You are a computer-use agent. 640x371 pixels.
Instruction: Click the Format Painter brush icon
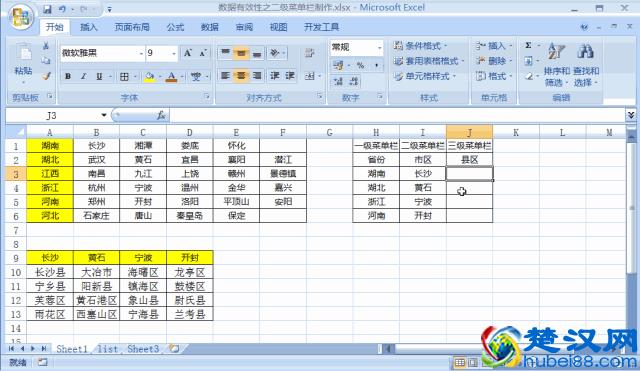tap(46, 76)
